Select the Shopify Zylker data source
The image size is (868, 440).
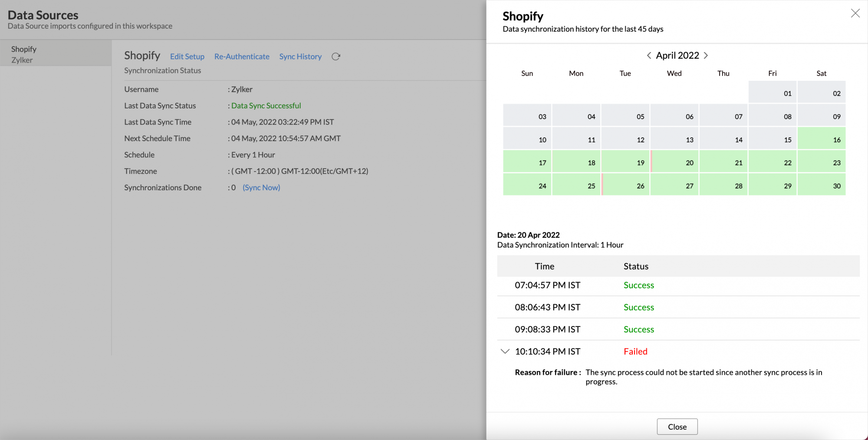pyautogui.click(x=56, y=54)
